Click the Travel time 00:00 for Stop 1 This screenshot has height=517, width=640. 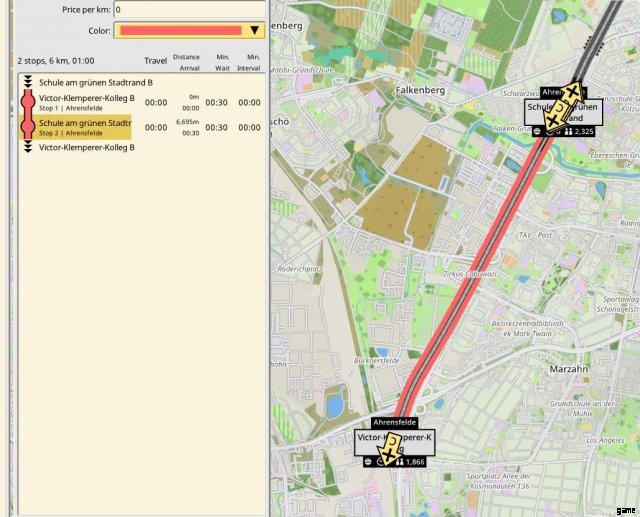pos(156,102)
